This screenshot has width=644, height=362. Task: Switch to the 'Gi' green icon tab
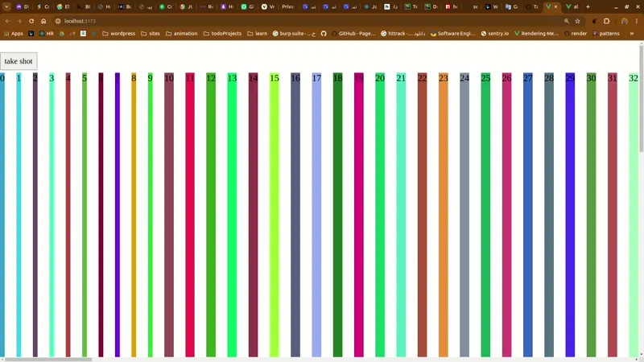pos(248,6)
